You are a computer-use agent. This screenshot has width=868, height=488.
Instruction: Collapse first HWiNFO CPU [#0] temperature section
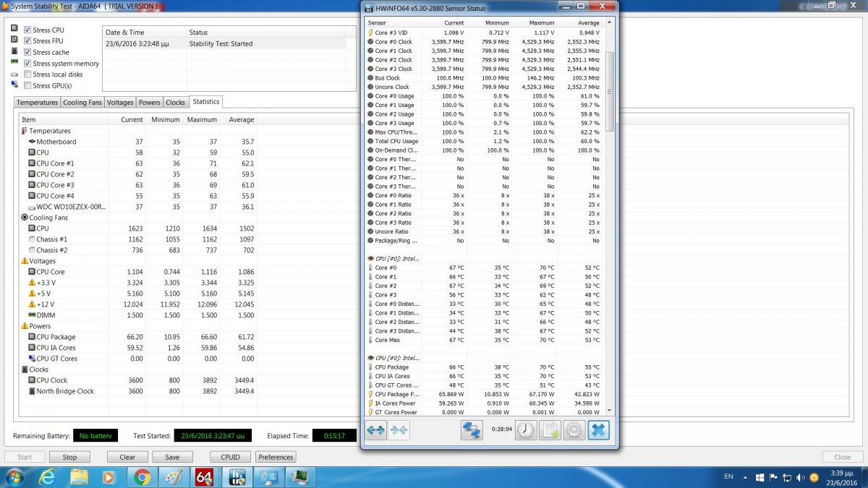[x=393, y=258]
